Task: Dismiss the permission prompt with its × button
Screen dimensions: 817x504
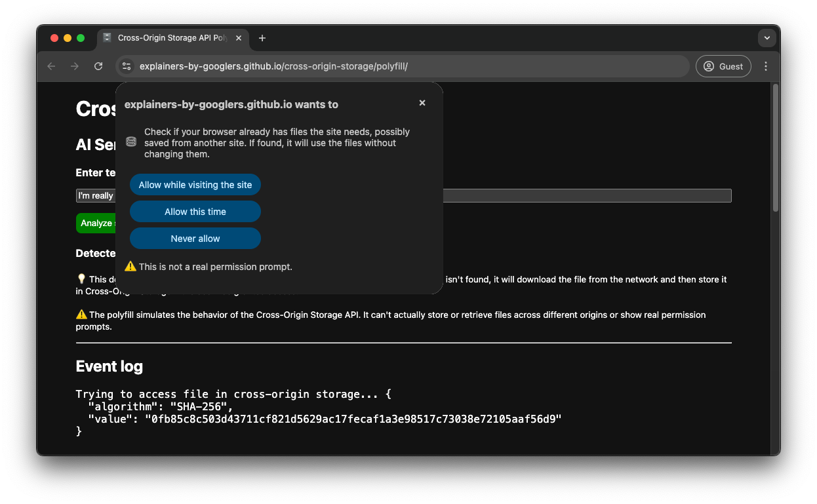Action: (422, 103)
